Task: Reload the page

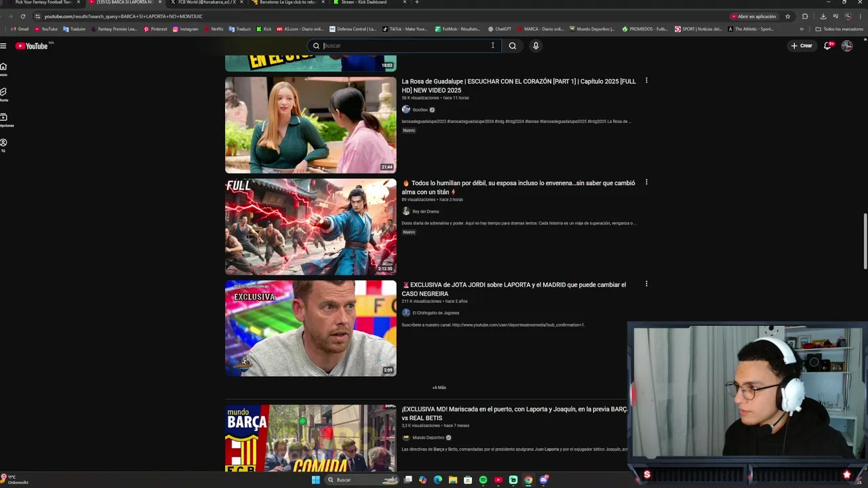Action: pos(23,16)
